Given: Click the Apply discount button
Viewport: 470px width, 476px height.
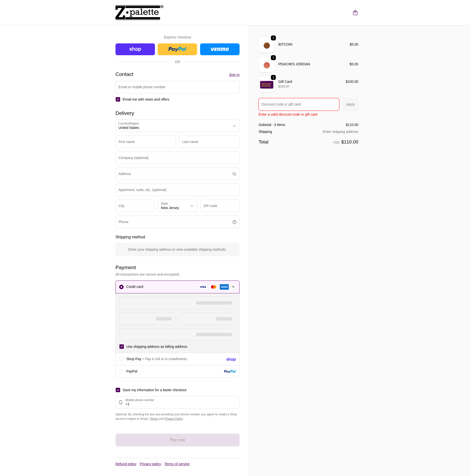Looking at the screenshot, I should click(350, 104).
